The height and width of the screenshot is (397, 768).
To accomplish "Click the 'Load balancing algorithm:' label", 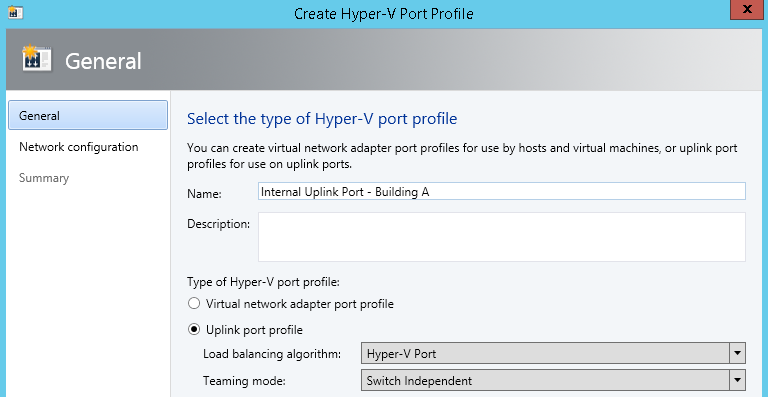I will point(272,353).
